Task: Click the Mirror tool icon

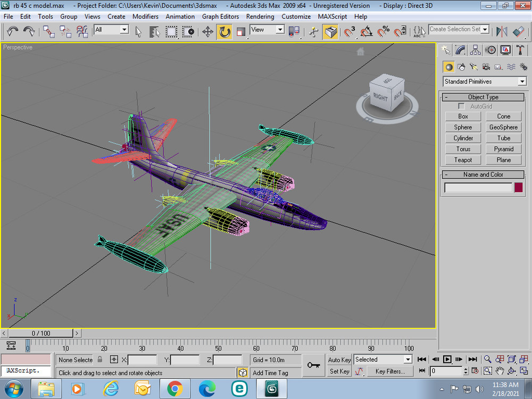Action: (502, 31)
